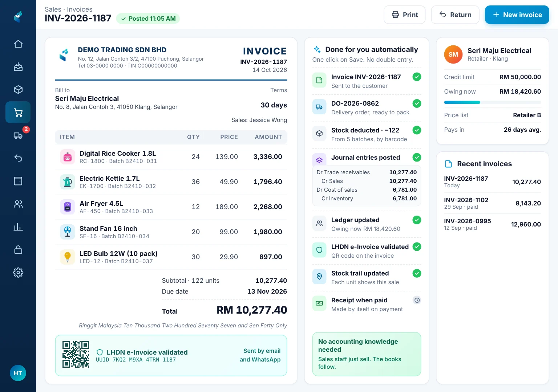Open the Reports bar chart icon
Image resolution: width=558 pixels, height=392 pixels.
[18, 227]
